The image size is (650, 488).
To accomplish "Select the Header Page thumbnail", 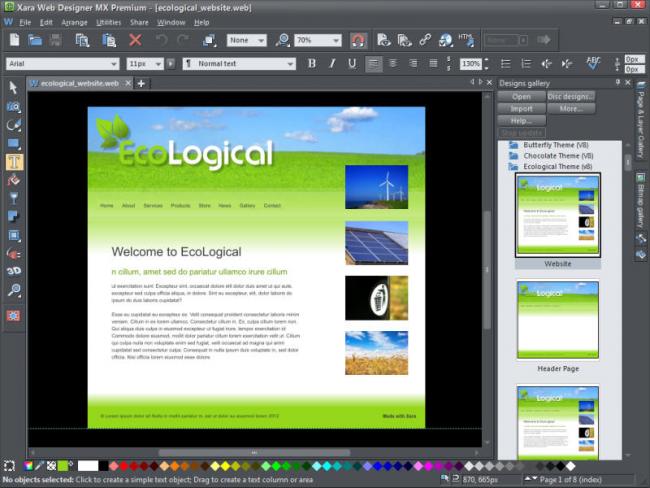I will (558, 320).
